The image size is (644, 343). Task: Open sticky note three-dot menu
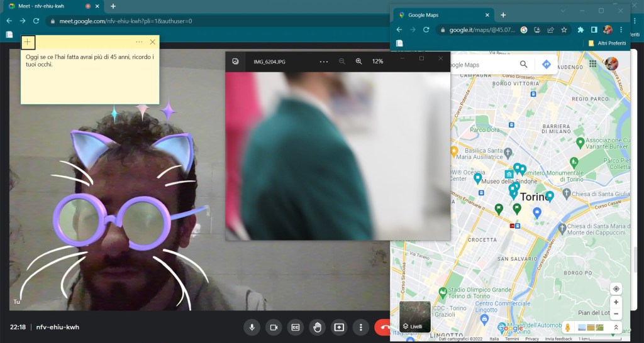[139, 42]
